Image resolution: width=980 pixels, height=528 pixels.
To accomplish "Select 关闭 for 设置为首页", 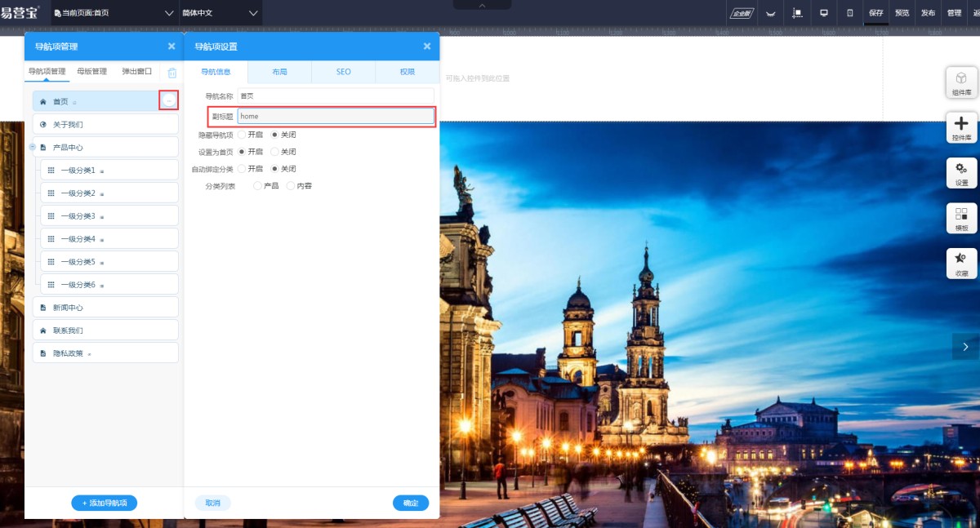I will [x=275, y=152].
